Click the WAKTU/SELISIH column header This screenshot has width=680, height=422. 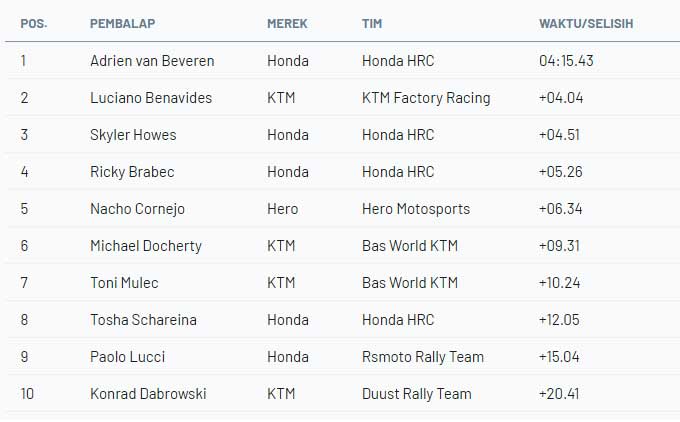tap(586, 23)
